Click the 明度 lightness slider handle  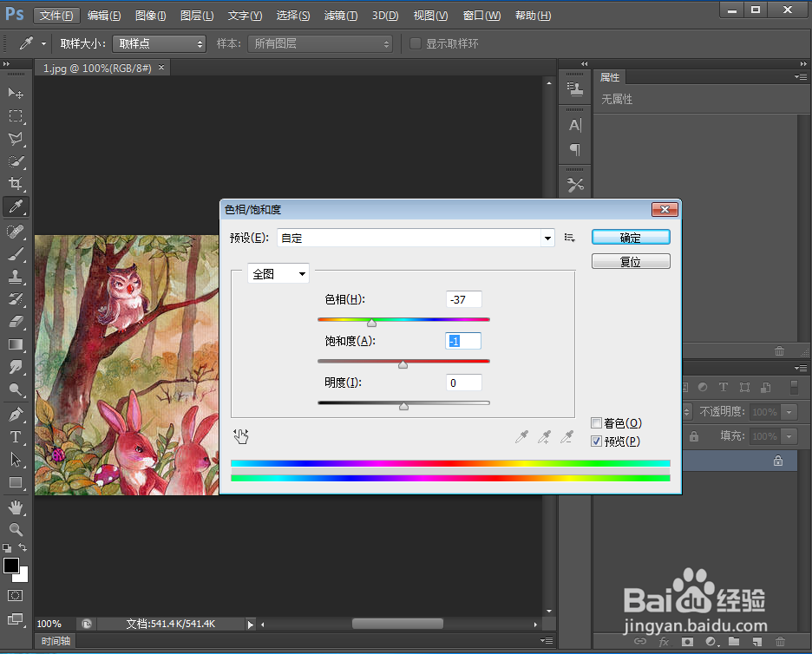[x=404, y=406]
